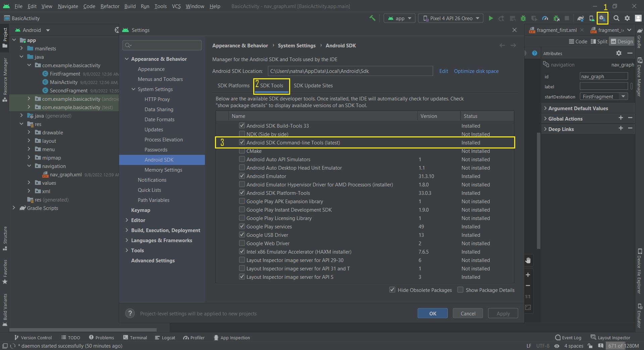Expand the Editor settings category
The height and width of the screenshot is (350, 644).
[127, 220]
